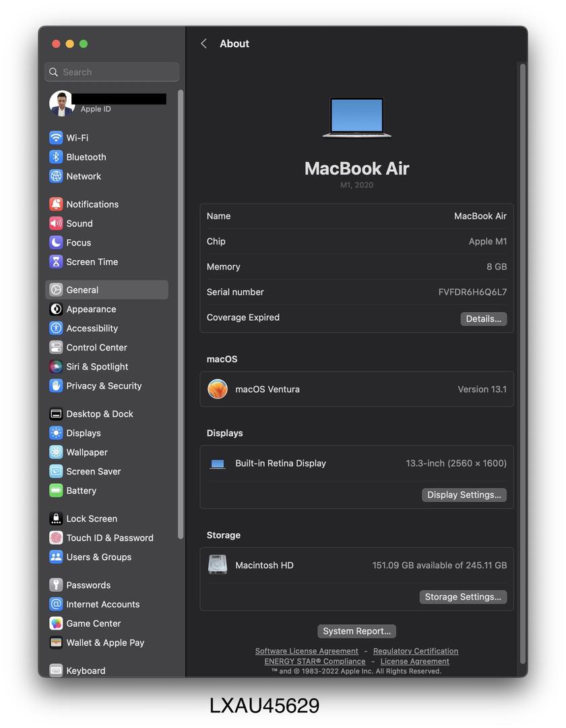Click the yellow minimize window button
This screenshot has height=728, width=566.
[x=69, y=44]
